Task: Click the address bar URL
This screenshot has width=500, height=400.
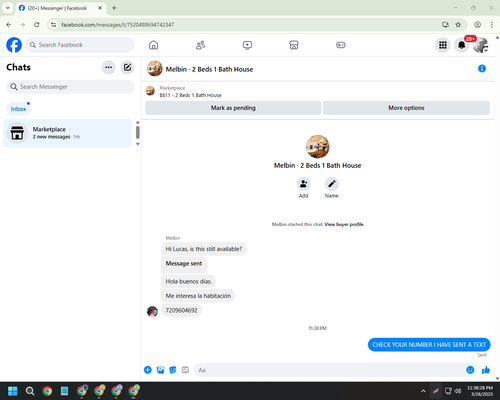Action: 117,25
